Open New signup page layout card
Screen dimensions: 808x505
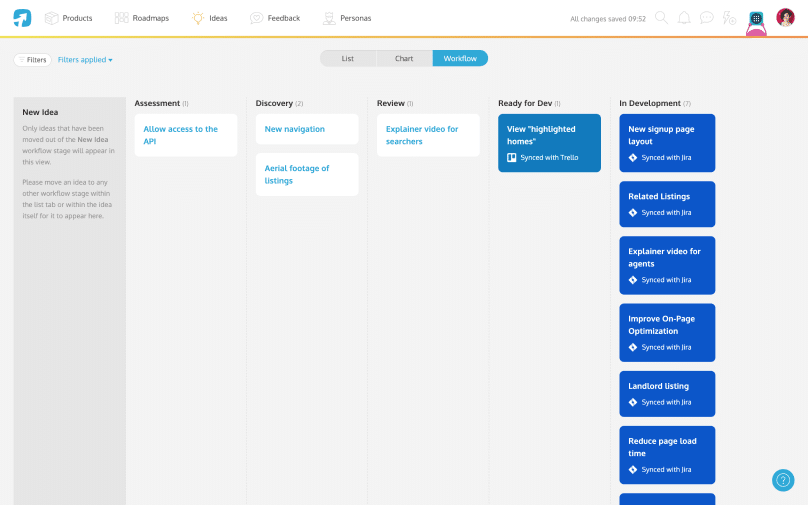(667, 143)
